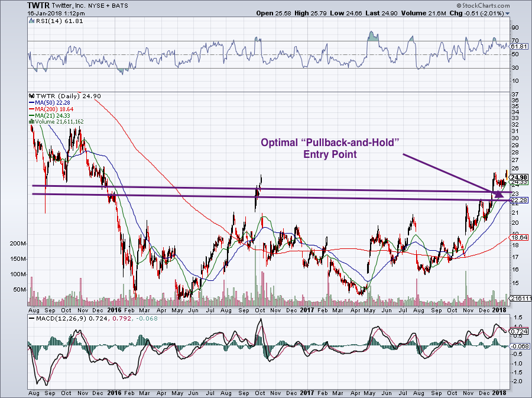Click the green MA(21) legend line marker
This screenshot has height=398, width=532.
point(31,116)
